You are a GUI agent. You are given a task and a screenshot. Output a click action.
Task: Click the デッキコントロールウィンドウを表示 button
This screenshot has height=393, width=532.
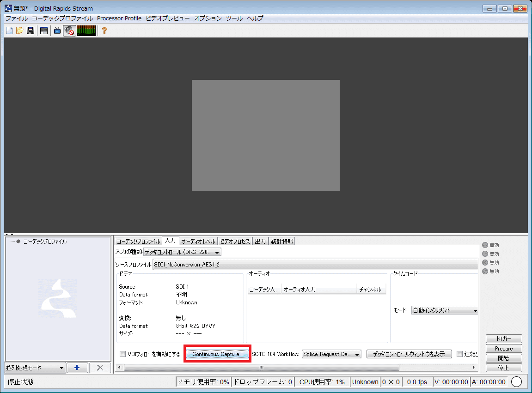coord(409,354)
